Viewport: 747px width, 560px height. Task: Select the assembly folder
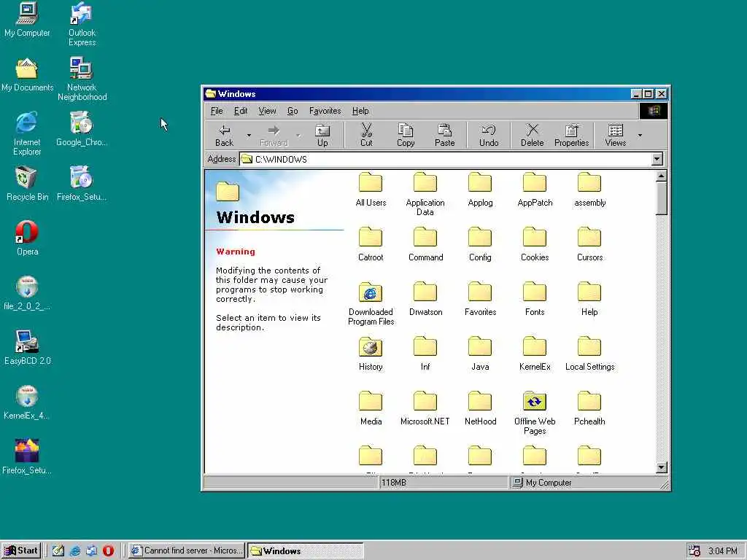[589, 190]
